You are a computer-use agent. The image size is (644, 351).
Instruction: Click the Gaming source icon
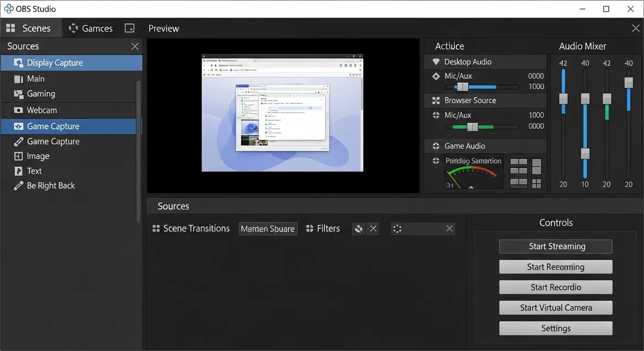click(x=18, y=94)
